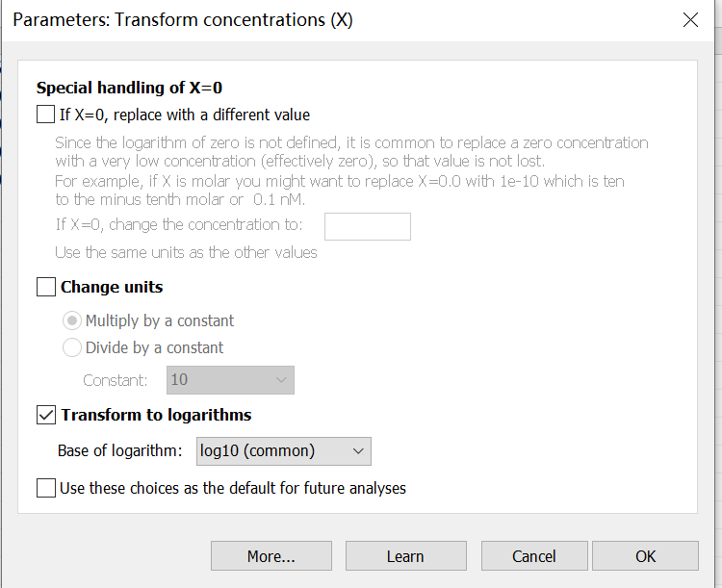Image resolution: width=722 pixels, height=588 pixels.
Task: Check the Change units checkbox
Action: [46, 287]
